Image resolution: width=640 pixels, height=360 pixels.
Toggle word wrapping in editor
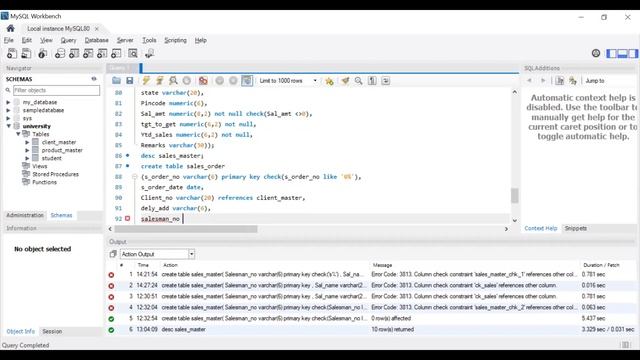[x=386, y=81]
